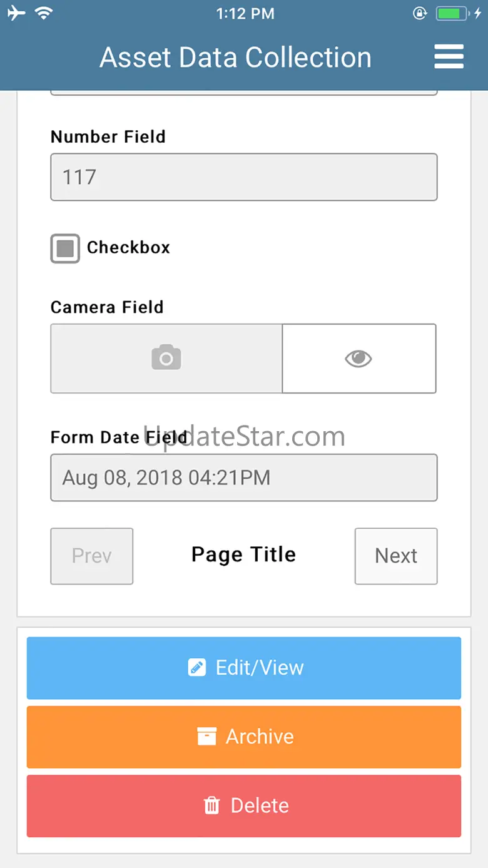
Task: Toggle the Checkbox field
Action: 65,248
